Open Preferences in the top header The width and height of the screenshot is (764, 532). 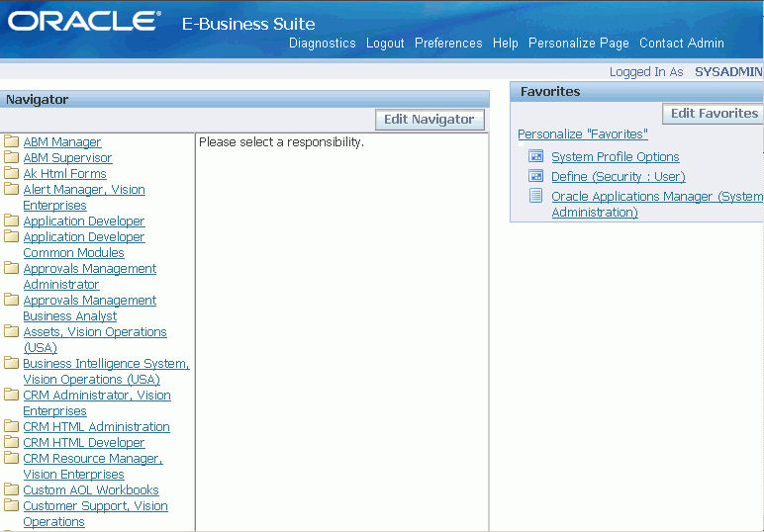448,44
